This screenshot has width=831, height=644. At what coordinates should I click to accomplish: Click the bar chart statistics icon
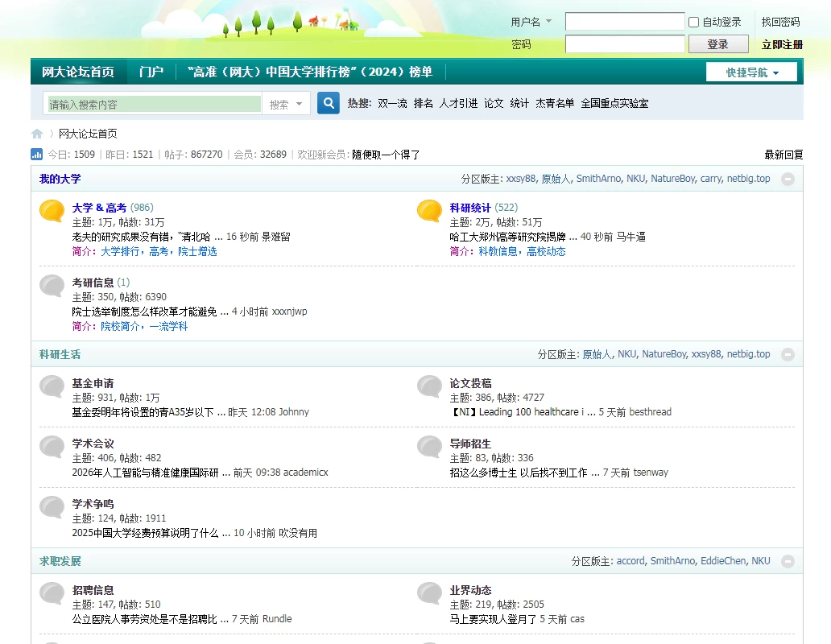[x=37, y=155]
